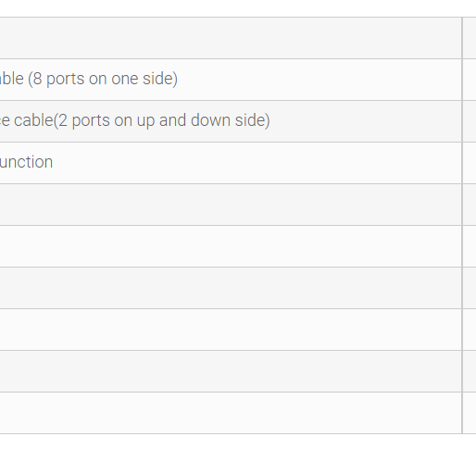Click the narrow right cell beside "unction"
Image resolution: width=476 pixels, height=449 pixels.
click(470, 163)
